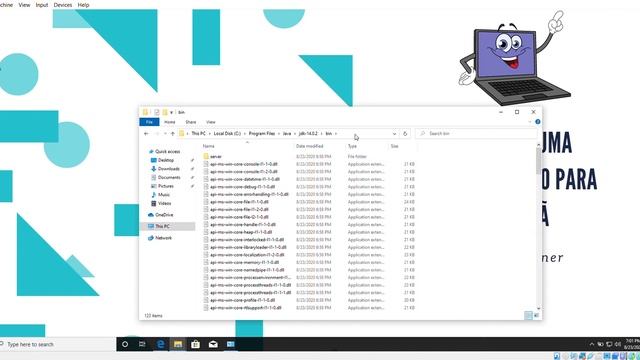This screenshot has width=640, height=360.
Task: Open the VirtualBox Input menu
Action: pos(42,5)
